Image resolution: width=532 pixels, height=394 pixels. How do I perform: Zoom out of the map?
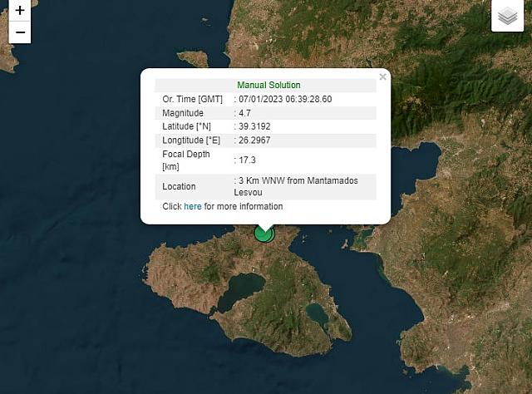[x=20, y=32]
